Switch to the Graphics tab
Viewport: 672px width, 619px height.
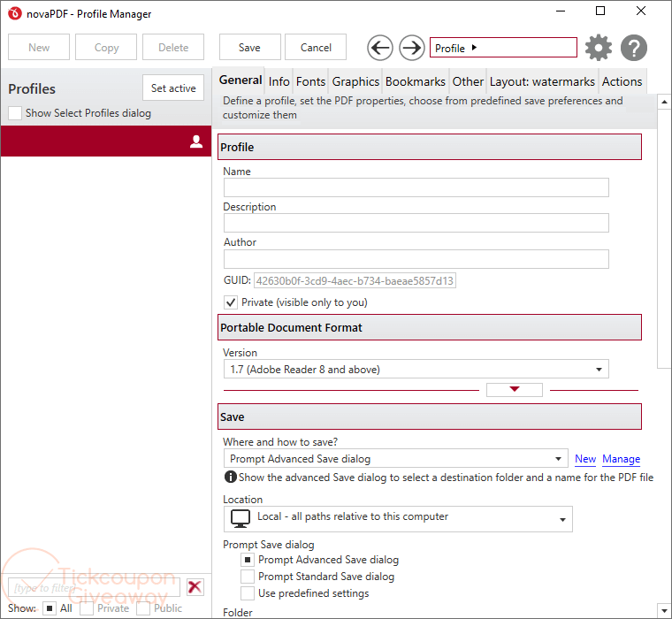click(x=355, y=81)
